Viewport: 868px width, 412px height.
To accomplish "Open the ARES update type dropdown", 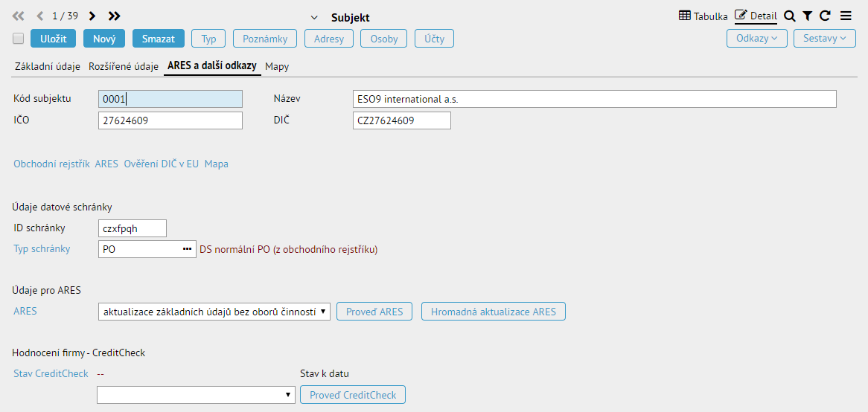I will coord(214,312).
